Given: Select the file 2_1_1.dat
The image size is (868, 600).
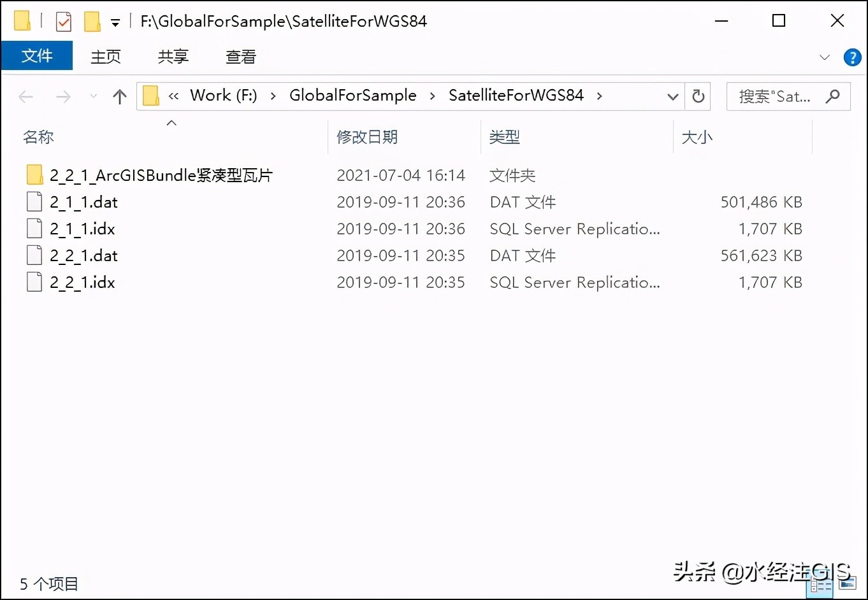Looking at the screenshot, I should click(83, 202).
